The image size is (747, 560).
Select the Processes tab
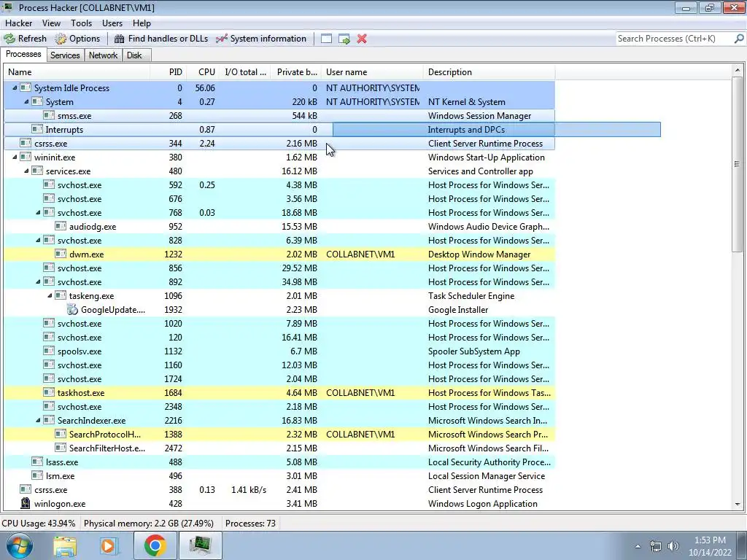tap(23, 54)
